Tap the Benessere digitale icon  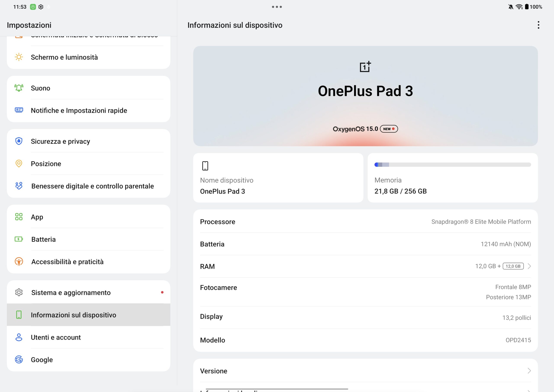[19, 186]
